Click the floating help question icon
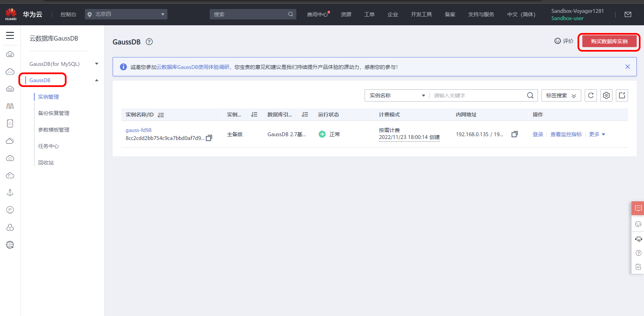This screenshot has height=316, width=644. (638, 253)
